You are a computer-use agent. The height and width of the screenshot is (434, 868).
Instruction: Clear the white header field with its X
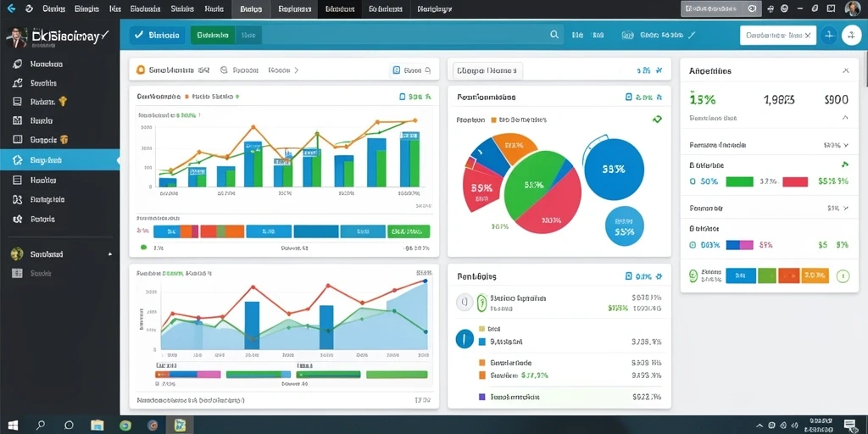click(x=808, y=35)
